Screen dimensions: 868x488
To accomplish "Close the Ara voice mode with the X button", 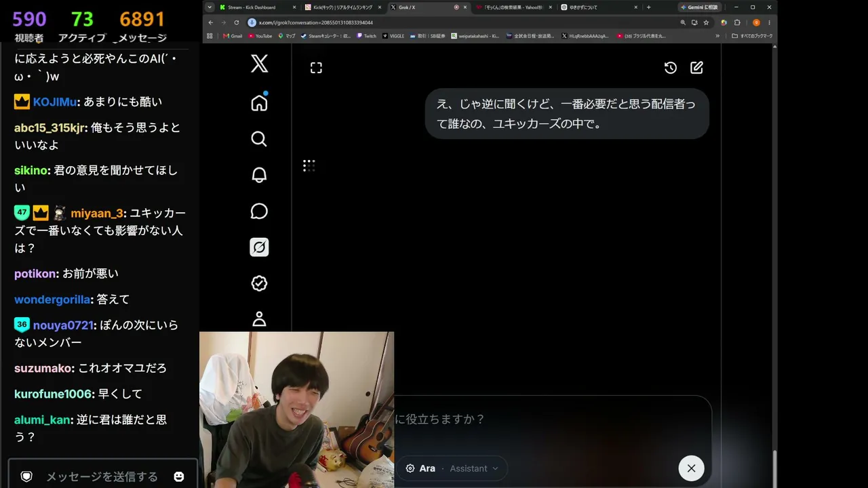I will coord(691,468).
